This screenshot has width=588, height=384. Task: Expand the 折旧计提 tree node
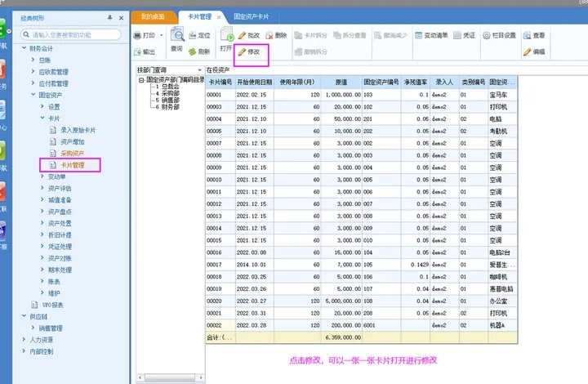[42, 234]
